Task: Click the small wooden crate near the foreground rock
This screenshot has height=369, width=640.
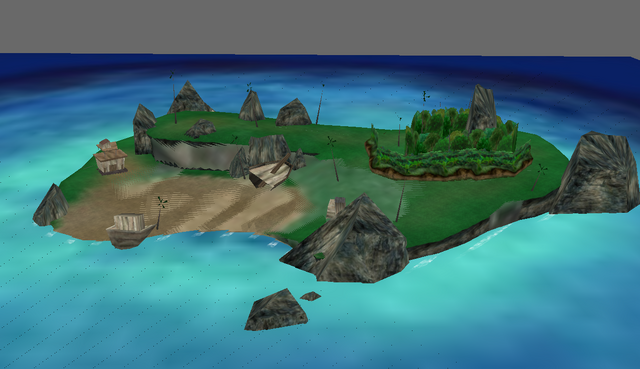Action: (336, 208)
